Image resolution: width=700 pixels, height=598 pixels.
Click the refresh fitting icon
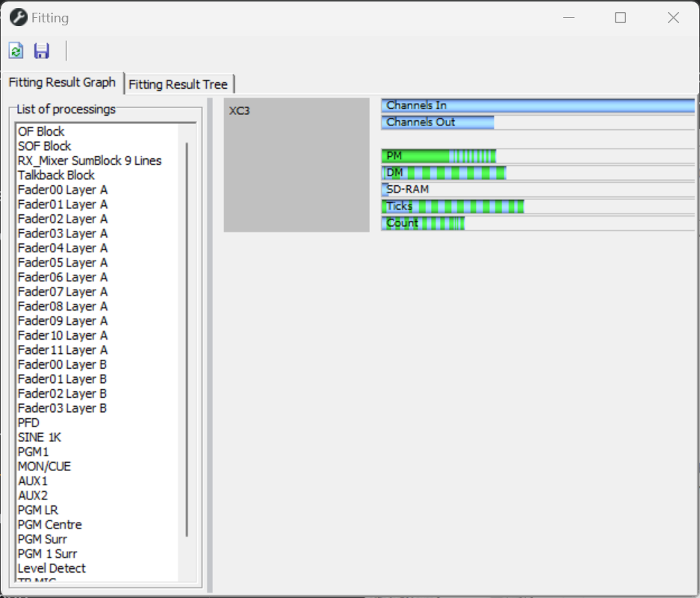coord(16,51)
